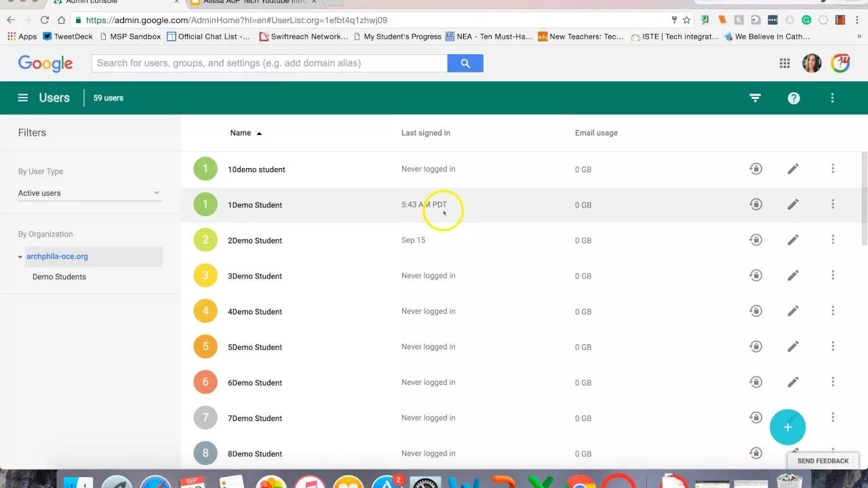
Task: Edit the 1Demo Student user
Action: pos(793,204)
